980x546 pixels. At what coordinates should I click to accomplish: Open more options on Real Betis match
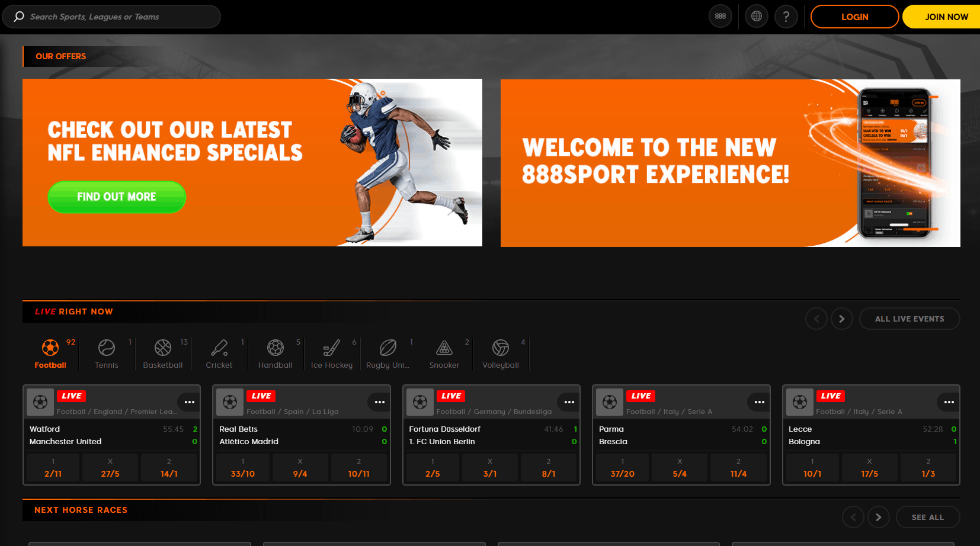[x=379, y=402]
